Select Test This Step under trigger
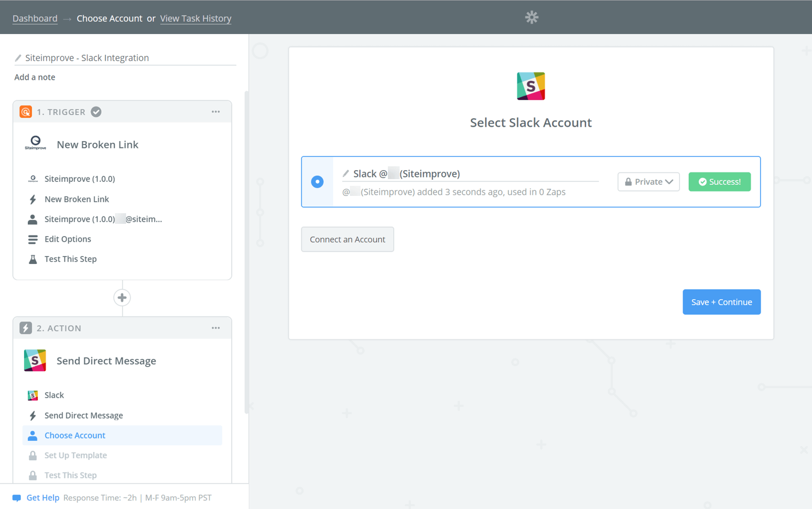Viewport: 812px width, 509px height. (70, 259)
